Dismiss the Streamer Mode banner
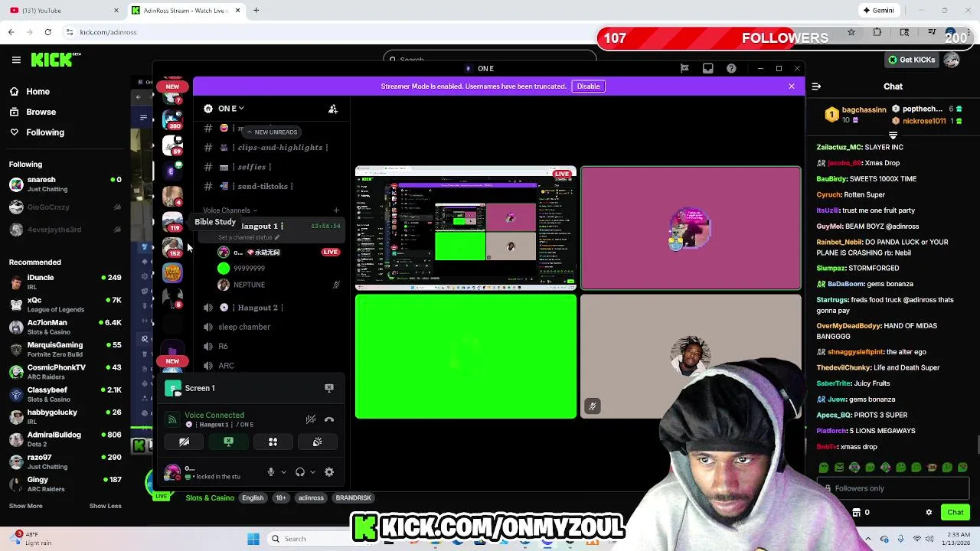Screen dimensions: 980x551 coord(792,86)
